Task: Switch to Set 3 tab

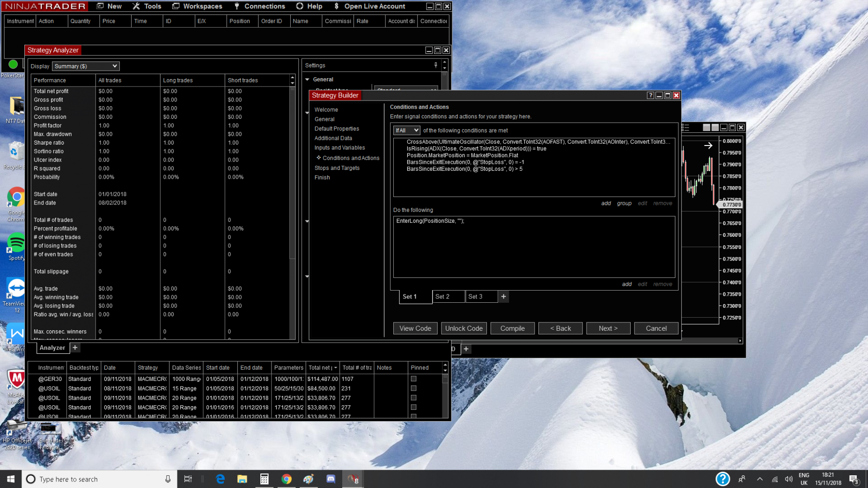Action: point(481,297)
